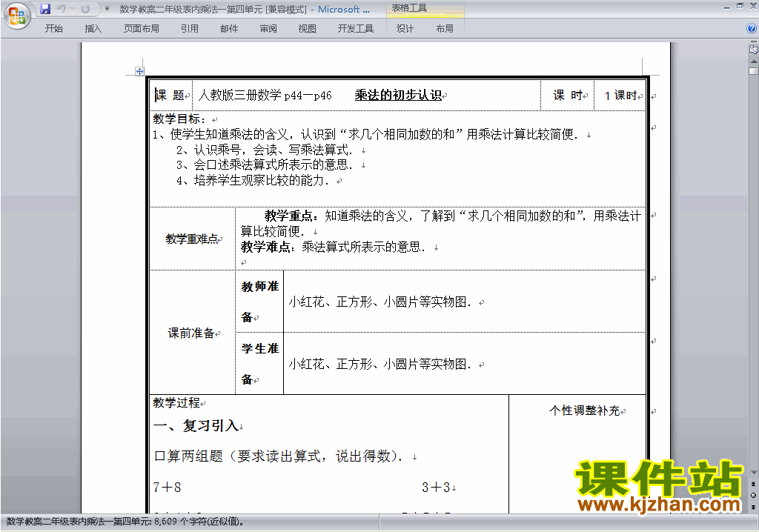Redo the last action
Screen dimensions: 759x532
coord(85,9)
